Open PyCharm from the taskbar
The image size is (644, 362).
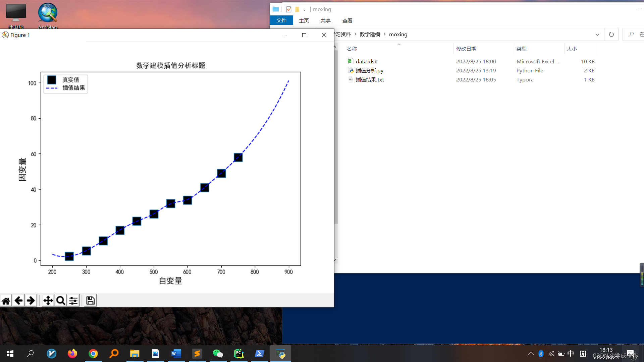pyautogui.click(x=238, y=354)
